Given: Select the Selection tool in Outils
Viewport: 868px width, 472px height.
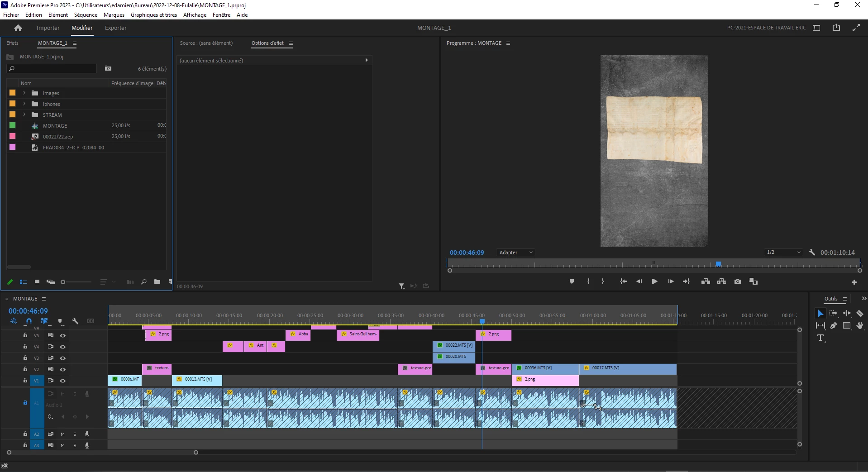Looking at the screenshot, I should tap(820, 313).
